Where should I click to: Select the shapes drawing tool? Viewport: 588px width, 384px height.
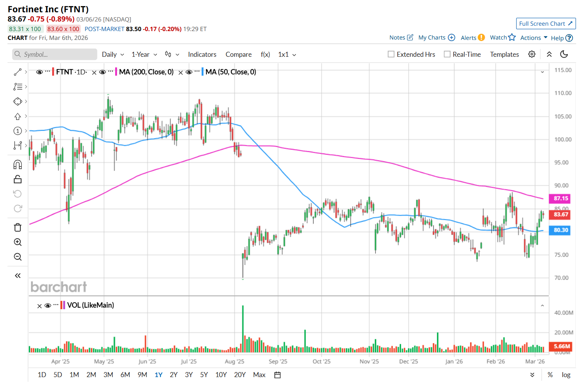tap(18, 102)
